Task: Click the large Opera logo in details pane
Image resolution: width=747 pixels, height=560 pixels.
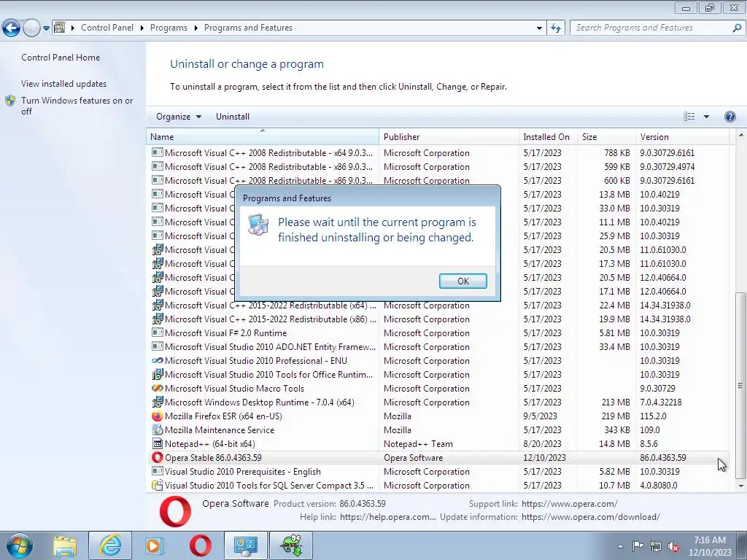Action: click(x=175, y=511)
